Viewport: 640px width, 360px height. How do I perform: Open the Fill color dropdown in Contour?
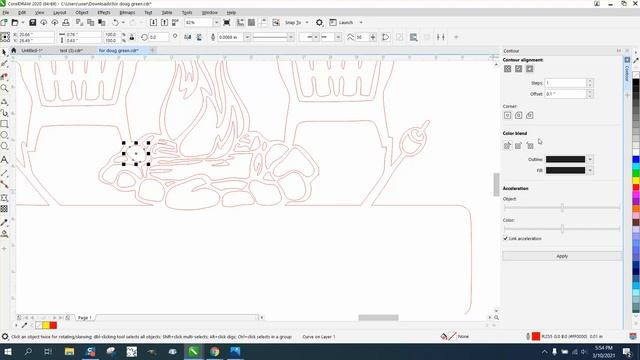tap(590, 170)
